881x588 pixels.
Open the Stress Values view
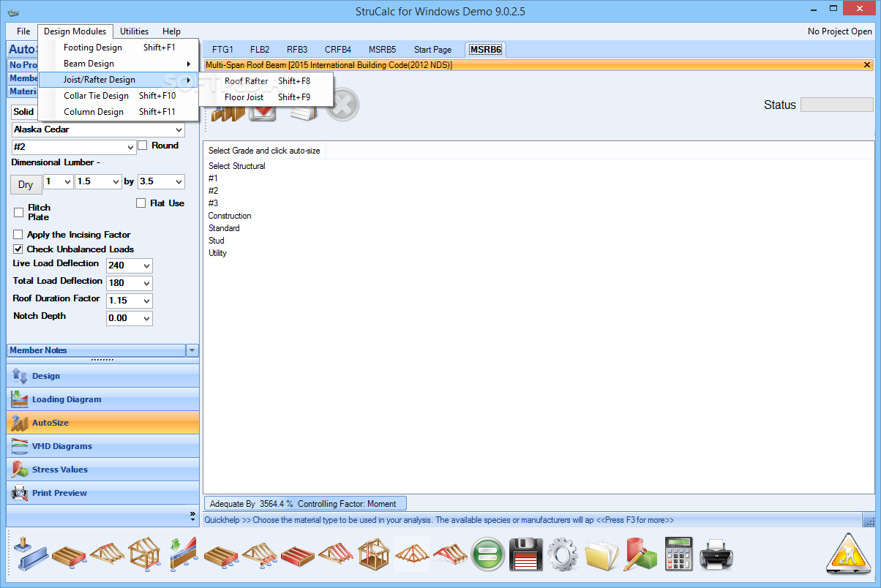[x=102, y=470]
